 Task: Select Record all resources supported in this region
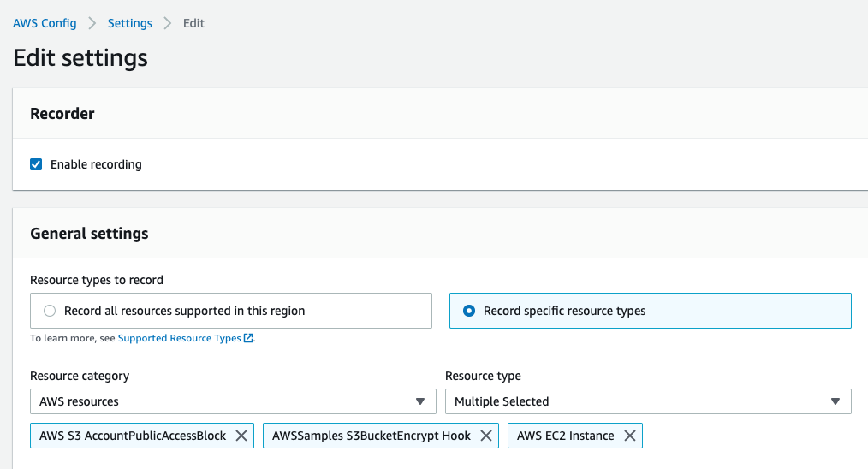(x=50, y=311)
